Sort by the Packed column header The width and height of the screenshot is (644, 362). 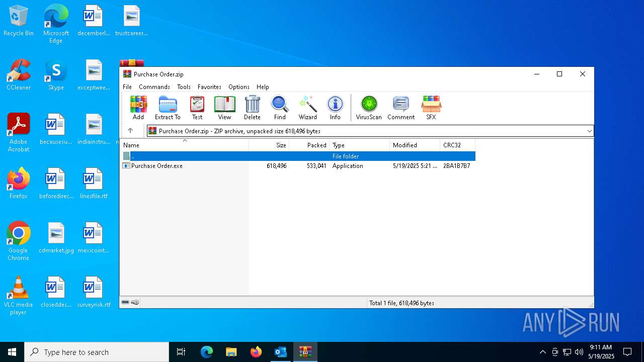point(309,145)
